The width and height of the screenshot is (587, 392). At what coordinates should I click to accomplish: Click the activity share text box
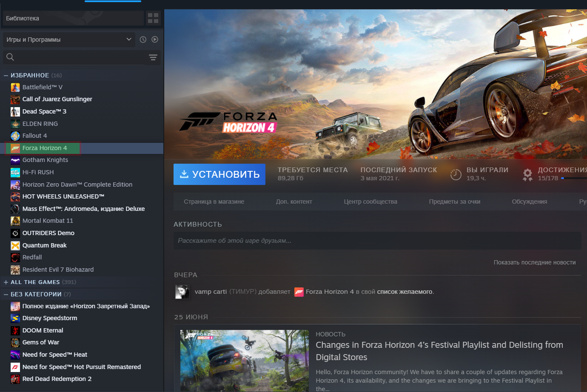pos(377,241)
